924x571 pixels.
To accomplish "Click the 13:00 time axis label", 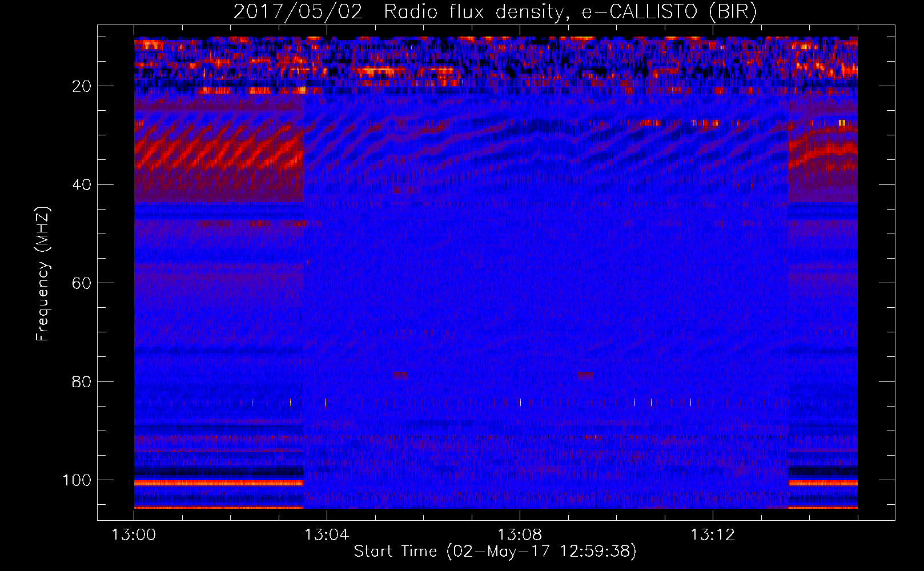I will (134, 535).
